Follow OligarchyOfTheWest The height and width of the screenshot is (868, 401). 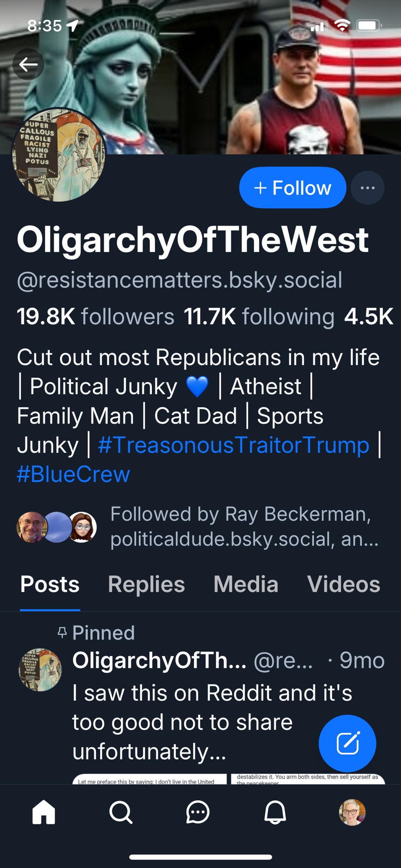click(x=293, y=187)
